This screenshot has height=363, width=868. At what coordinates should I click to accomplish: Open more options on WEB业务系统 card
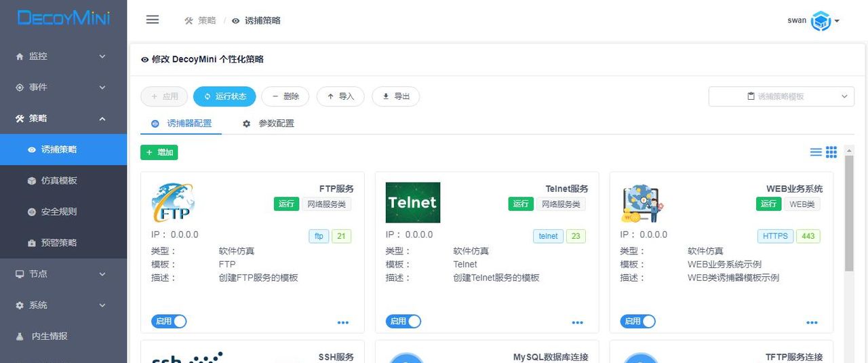[x=812, y=322]
